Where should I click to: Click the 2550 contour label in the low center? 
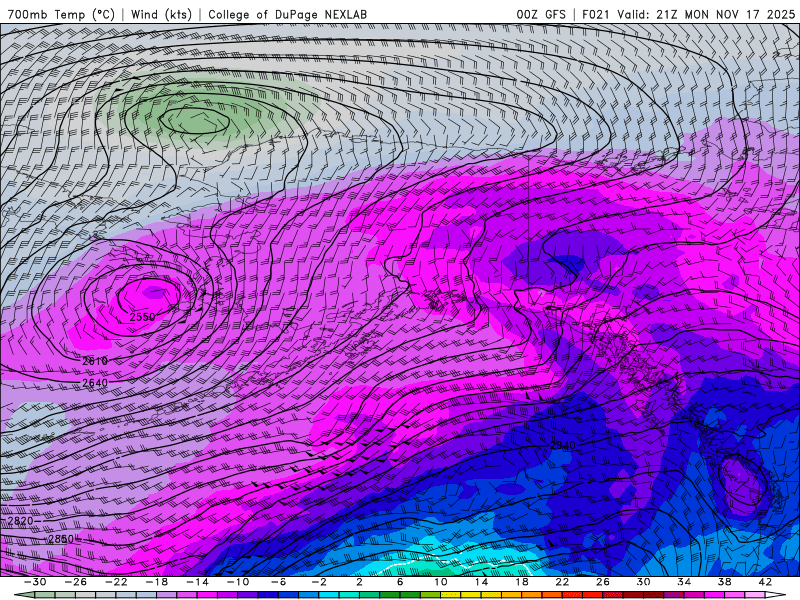point(142,317)
